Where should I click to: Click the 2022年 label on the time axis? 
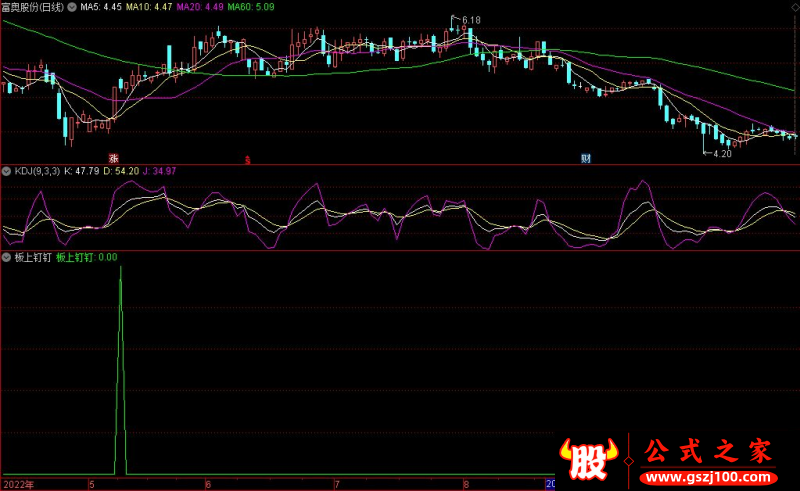point(17,484)
